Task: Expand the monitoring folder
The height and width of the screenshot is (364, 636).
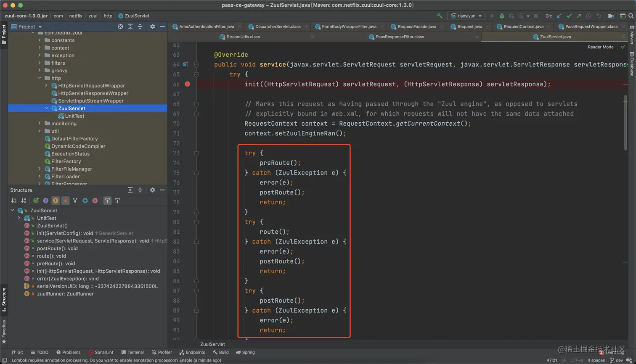Action: (x=40, y=124)
